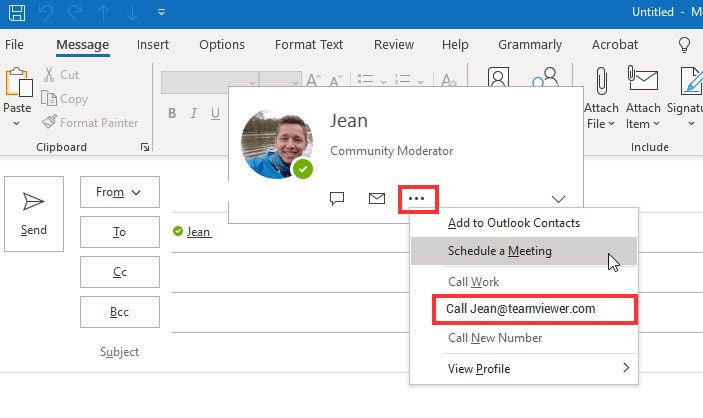The image size is (703, 418).
Task: Start an instant message chat with Jean
Action: [x=337, y=198]
